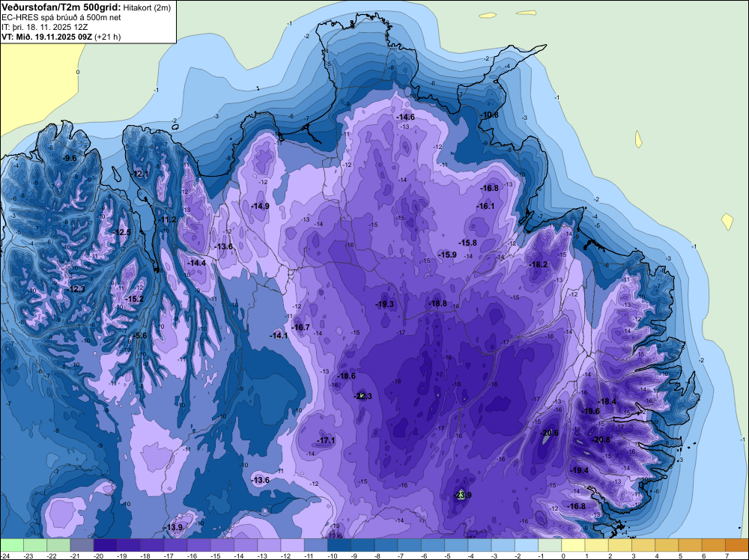Pick the -18 legend color swatch
749x560 pixels.
tap(152, 545)
